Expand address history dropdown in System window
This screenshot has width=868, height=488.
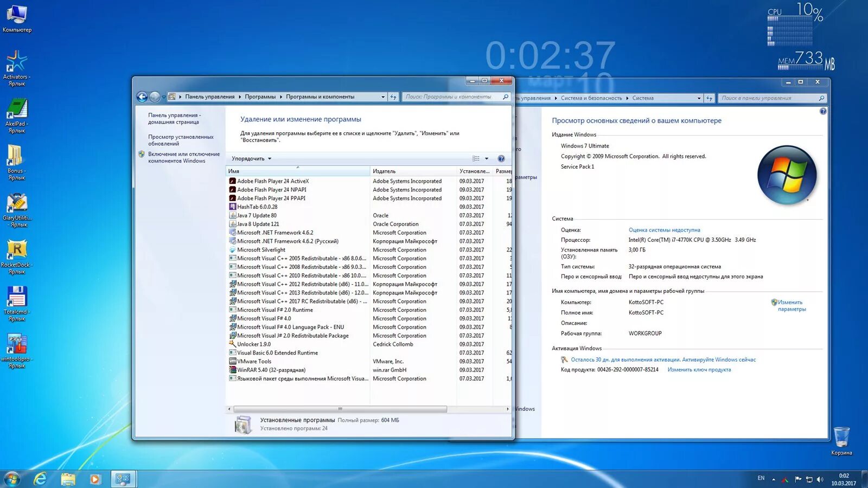click(699, 98)
